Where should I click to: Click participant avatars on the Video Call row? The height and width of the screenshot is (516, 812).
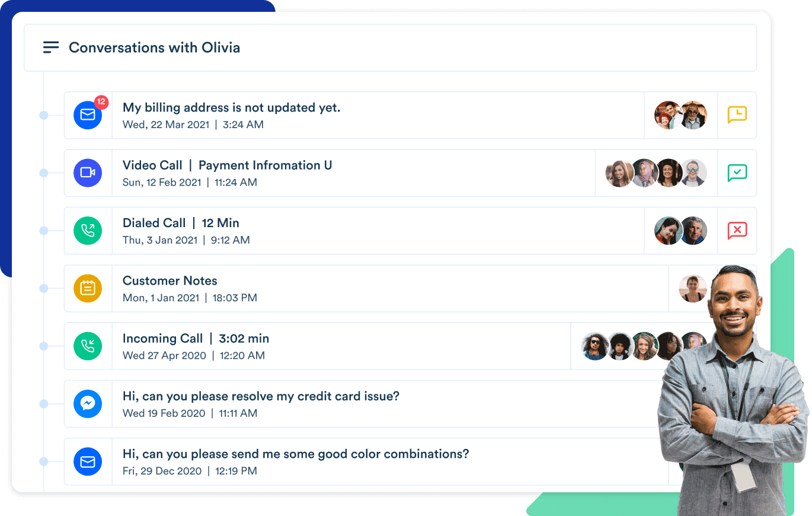coord(656,173)
